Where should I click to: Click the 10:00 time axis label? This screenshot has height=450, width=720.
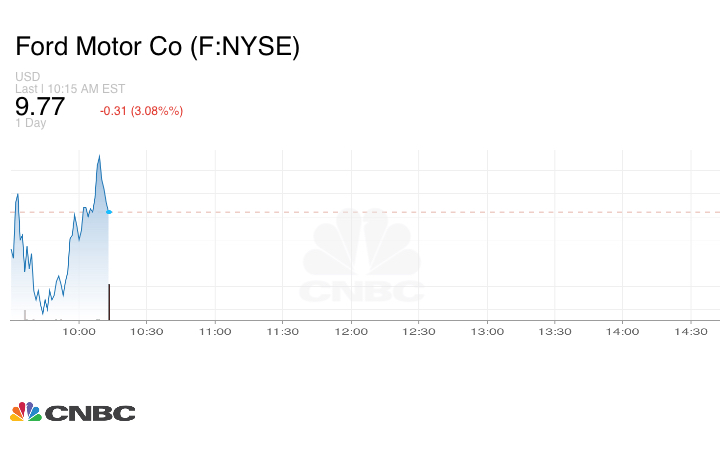click(79, 331)
